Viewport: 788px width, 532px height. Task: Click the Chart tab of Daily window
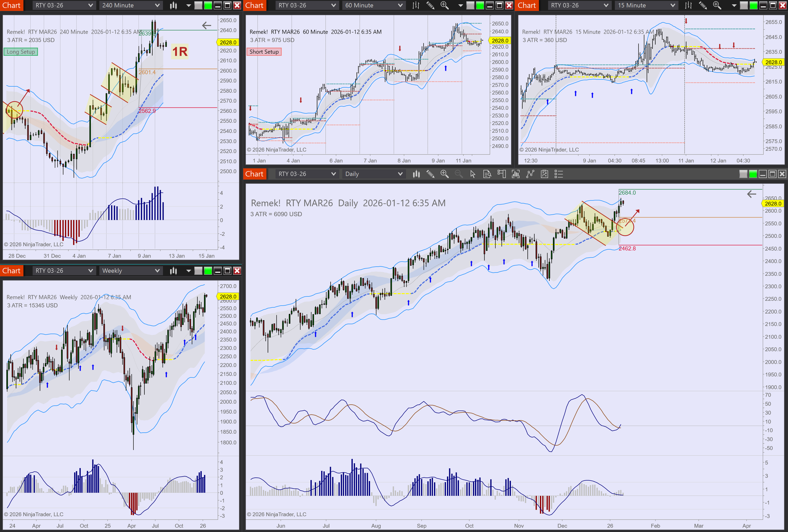tap(254, 174)
